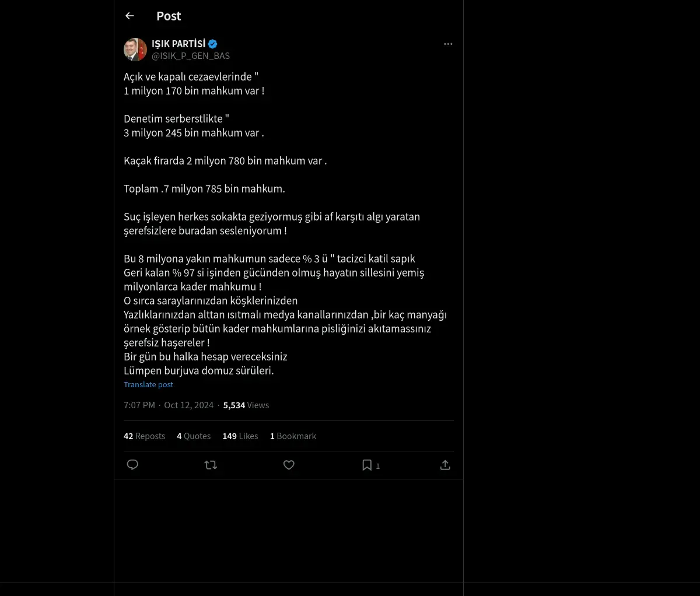Toggle the bookmark icon on post
The image size is (700, 596).
coord(367,465)
